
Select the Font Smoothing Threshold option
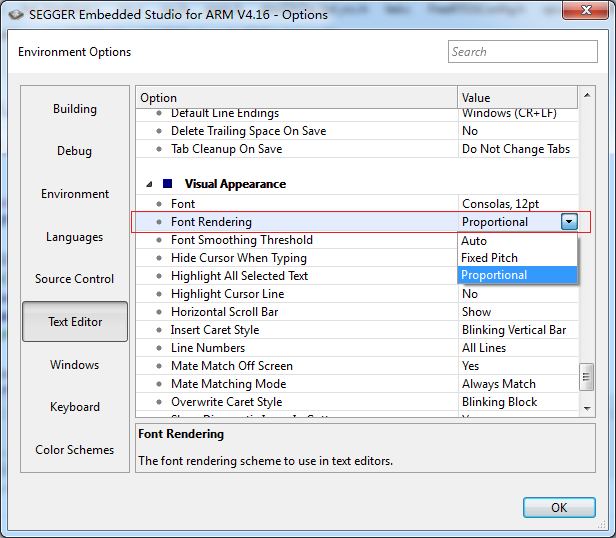[x=297, y=240]
